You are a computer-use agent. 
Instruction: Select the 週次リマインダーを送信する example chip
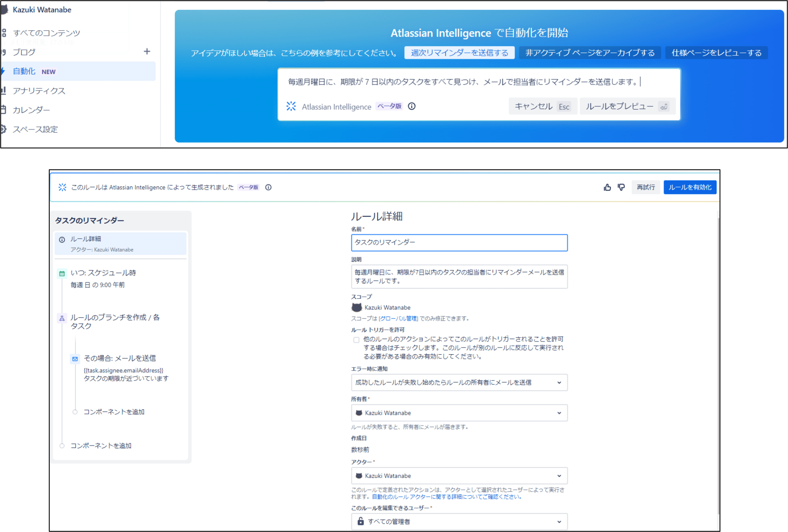click(x=459, y=53)
